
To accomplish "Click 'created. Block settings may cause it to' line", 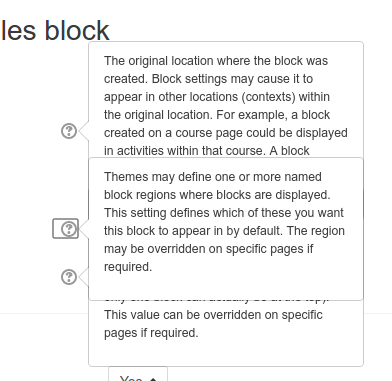I will (208, 79).
